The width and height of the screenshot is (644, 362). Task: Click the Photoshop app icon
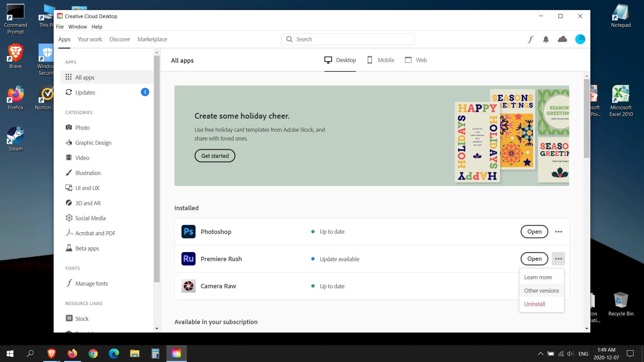pyautogui.click(x=189, y=232)
